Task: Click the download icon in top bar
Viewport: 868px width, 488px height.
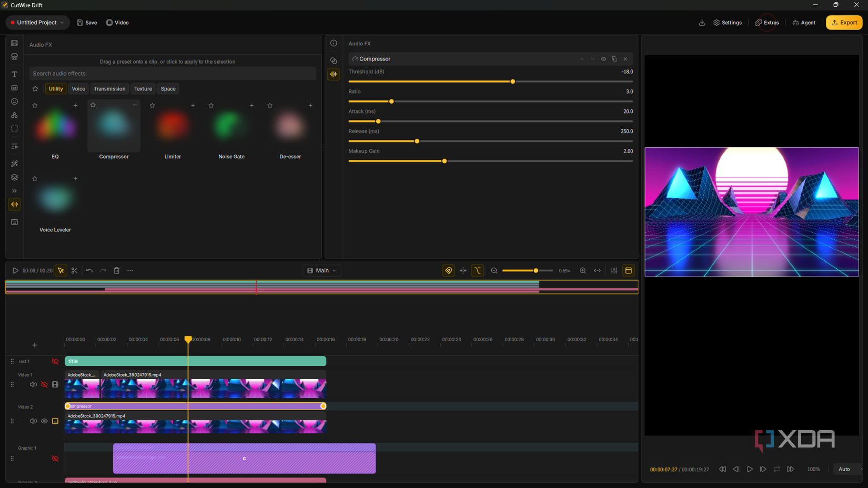Action: point(702,23)
